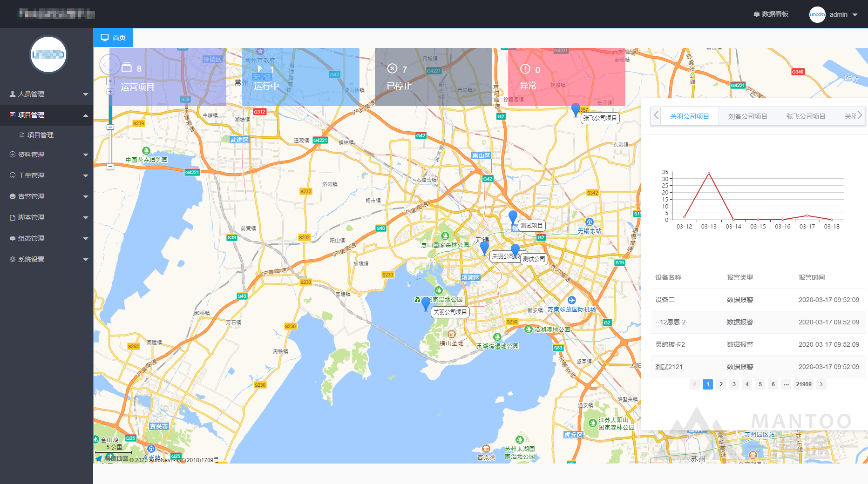Click the tab scroll right arrow
Image resolution: width=868 pixels, height=484 pixels.
point(860,115)
